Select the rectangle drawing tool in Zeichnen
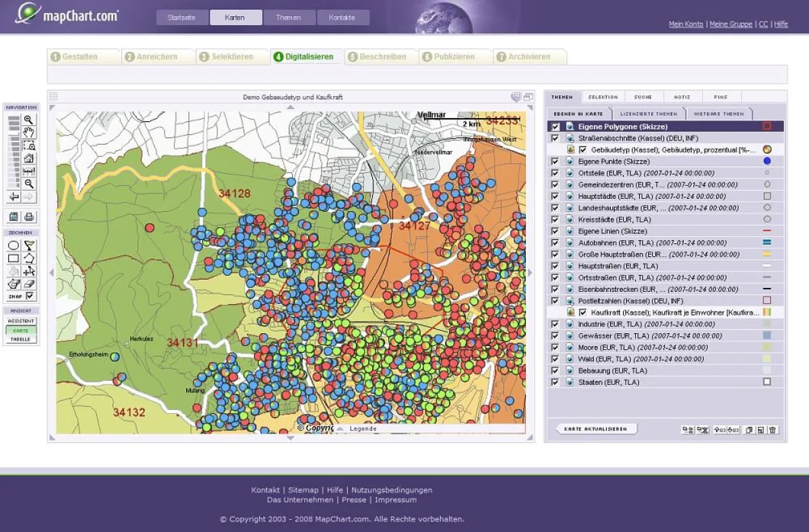The width and height of the screenshot is (809, 532). coord(13,258)
